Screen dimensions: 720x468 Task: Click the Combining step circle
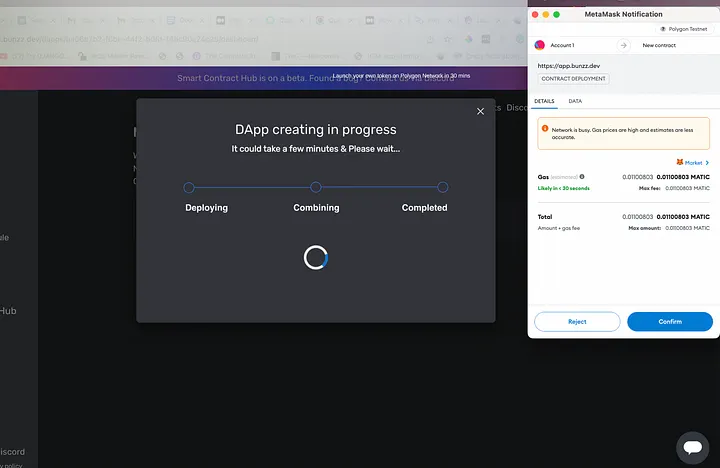[x=316, y=187]
